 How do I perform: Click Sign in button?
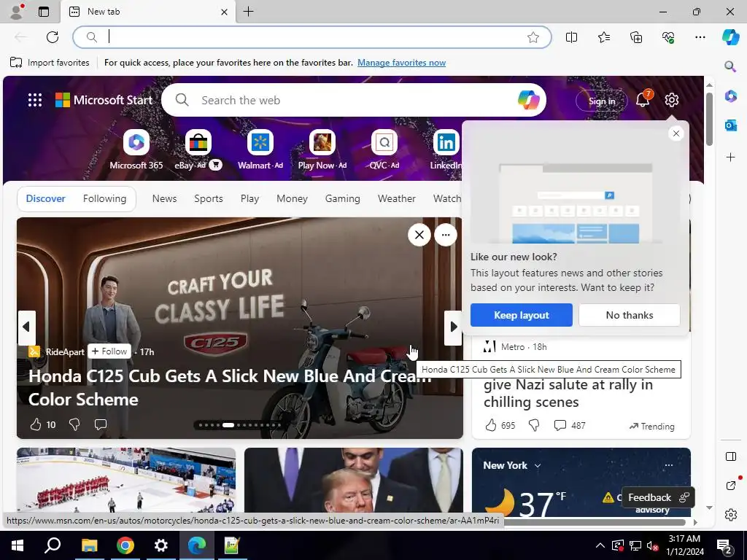point(601,101)
